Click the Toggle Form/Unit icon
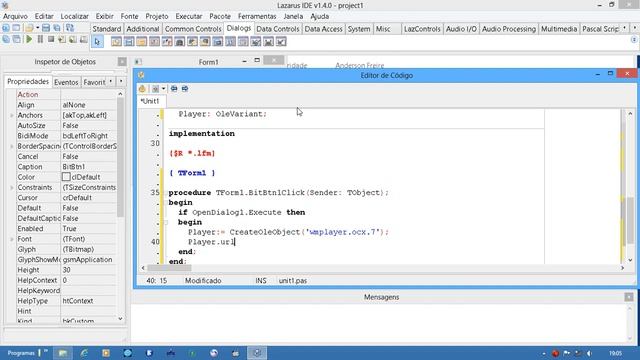Viewport: 640px width, 360px height. [70, 28]
